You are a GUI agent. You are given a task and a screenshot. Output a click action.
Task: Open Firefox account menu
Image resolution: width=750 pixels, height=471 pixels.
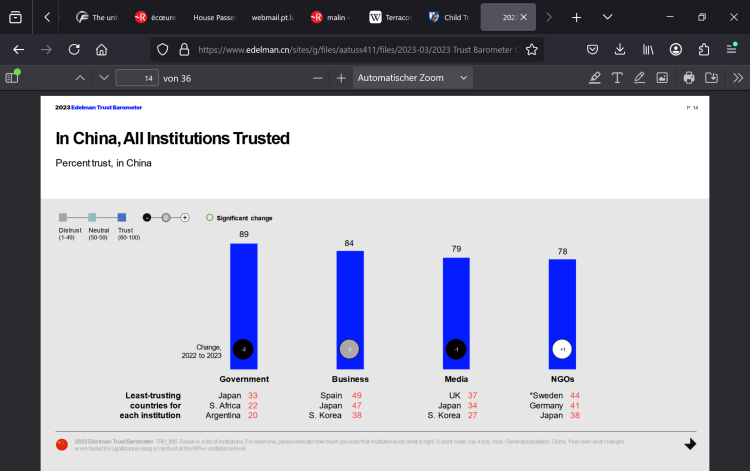[x=675, y=49]
